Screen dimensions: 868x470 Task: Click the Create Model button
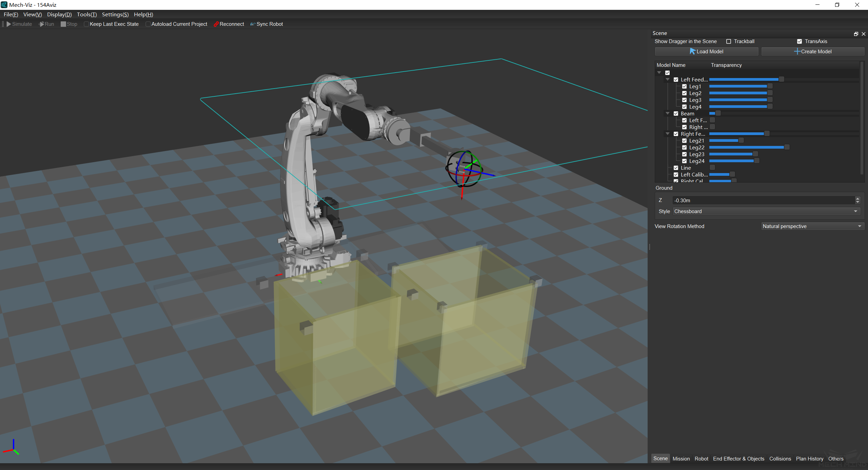(812, 52)
